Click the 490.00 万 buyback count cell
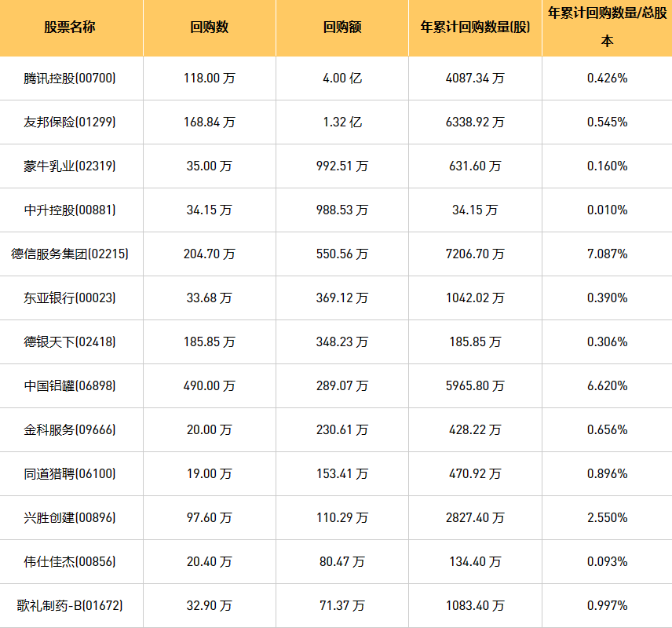672x628 pixels. tap(209, 385)
